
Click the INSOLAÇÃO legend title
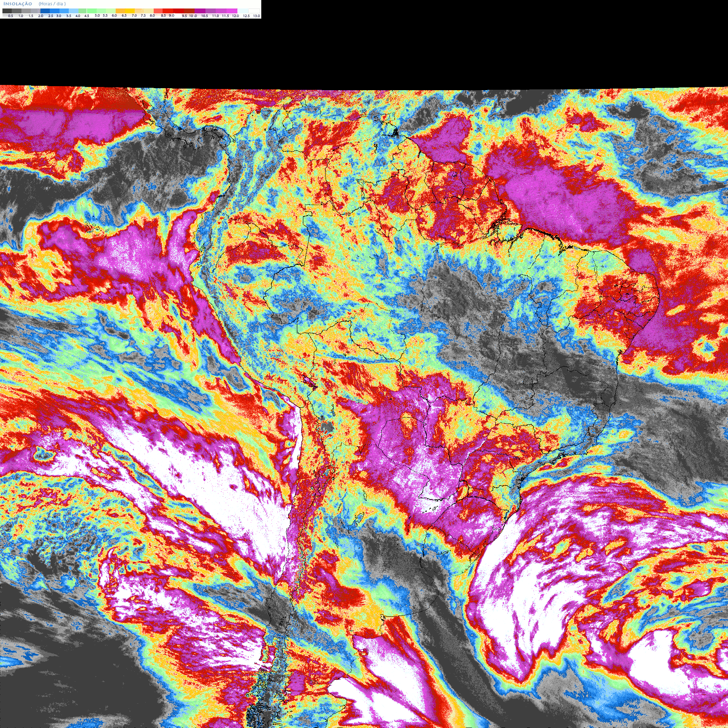pos(18,4)
